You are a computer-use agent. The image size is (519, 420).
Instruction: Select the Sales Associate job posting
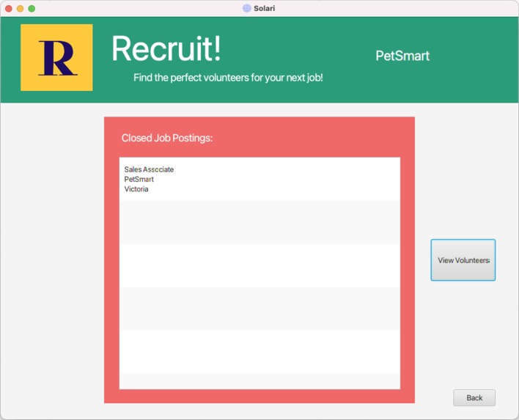click(x=259, y=179)
